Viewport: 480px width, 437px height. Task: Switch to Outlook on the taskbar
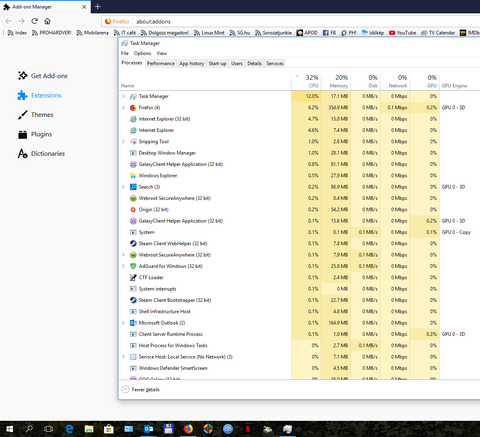click(x=148, y=429)
